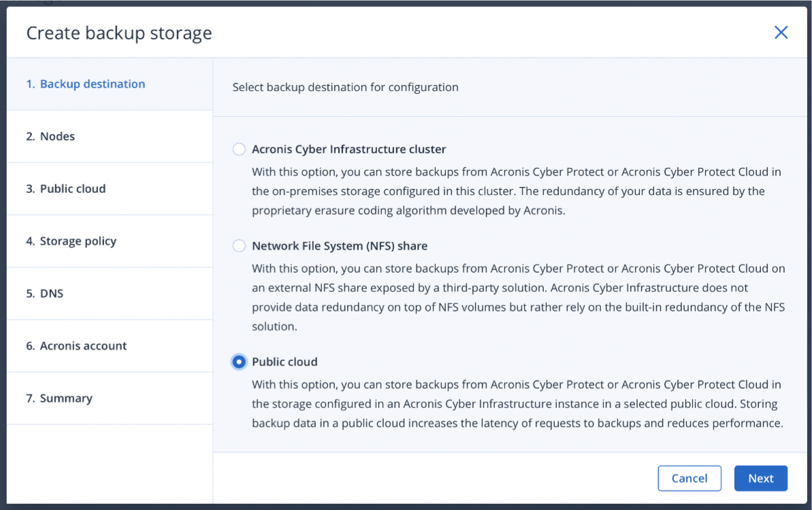Click the Select backup destination for configuration heading
Viewport: 812px width, 510px height.
(345, 87)
